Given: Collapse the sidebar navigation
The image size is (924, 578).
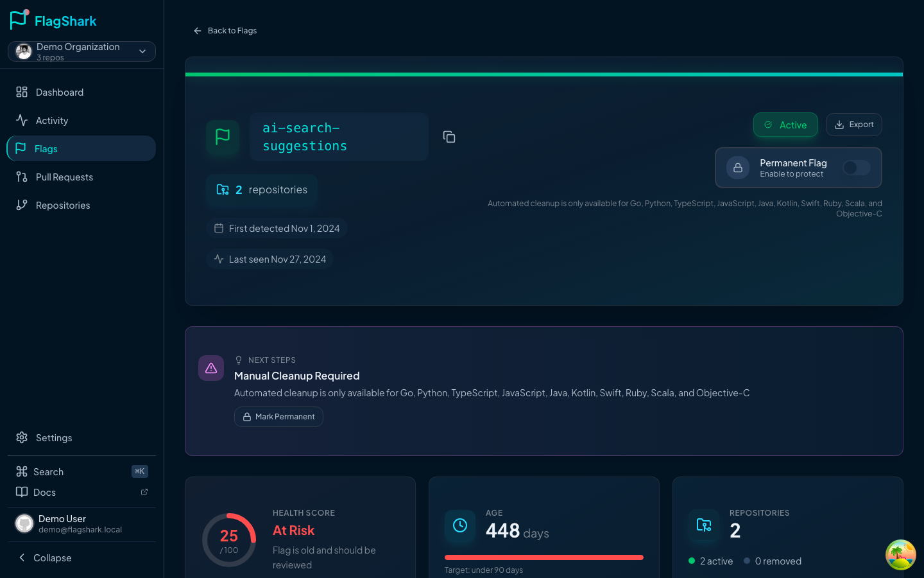Looking at the screenshot, I should point(45,557).
